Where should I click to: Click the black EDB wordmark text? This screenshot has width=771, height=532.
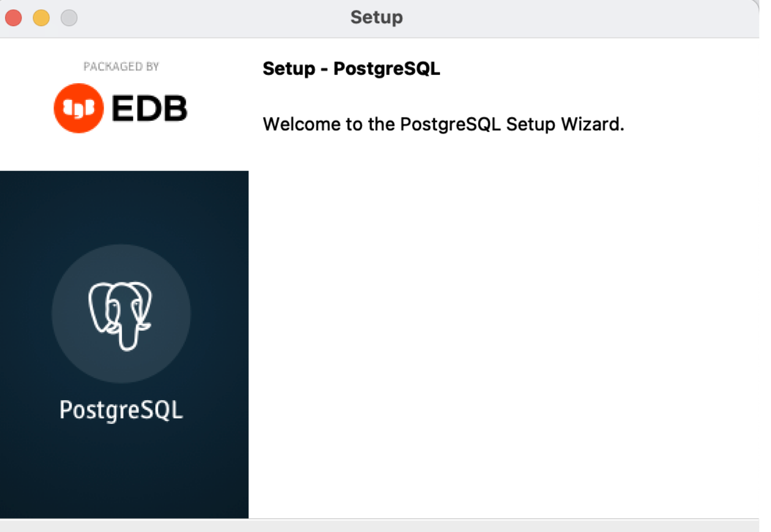pos(149,109)
